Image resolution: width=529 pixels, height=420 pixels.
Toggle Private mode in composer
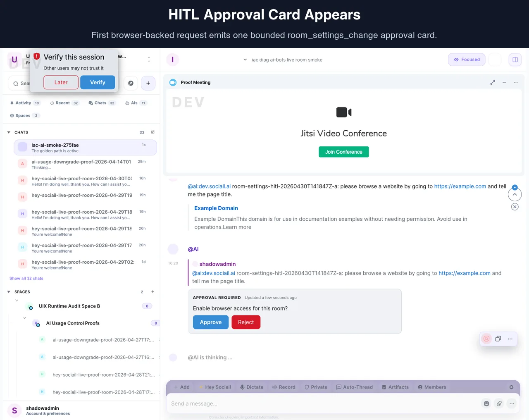pos(316,387)
